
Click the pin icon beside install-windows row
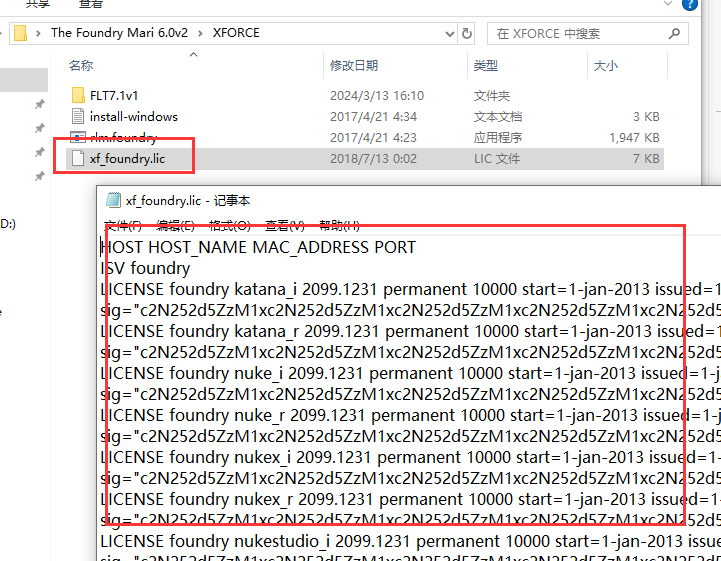pyautogui.click(x=40, y=128)
